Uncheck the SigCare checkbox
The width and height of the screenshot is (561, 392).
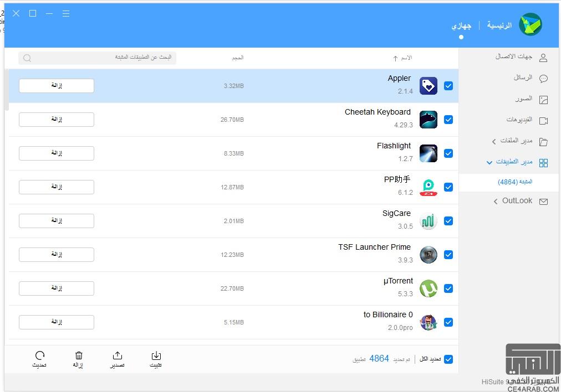coord(448,221)
